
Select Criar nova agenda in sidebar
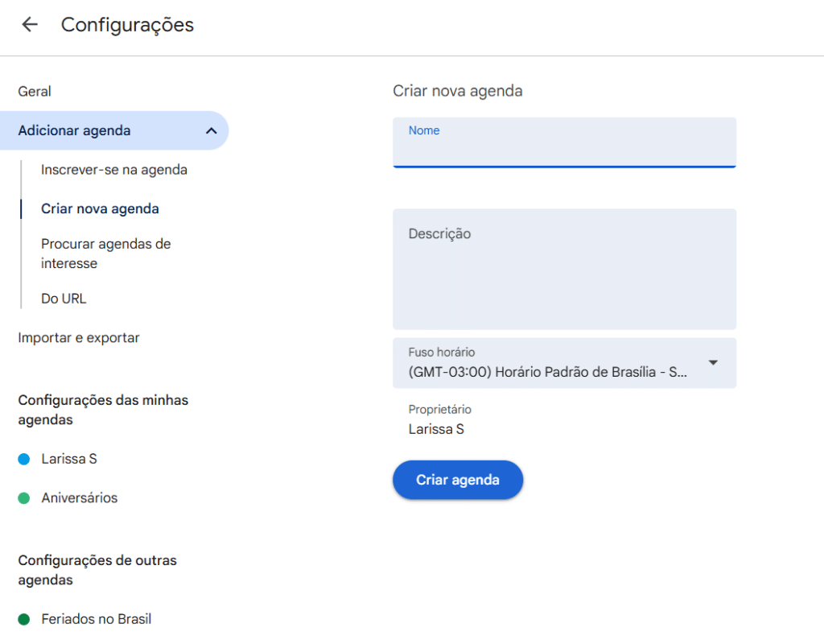point(100,209)
